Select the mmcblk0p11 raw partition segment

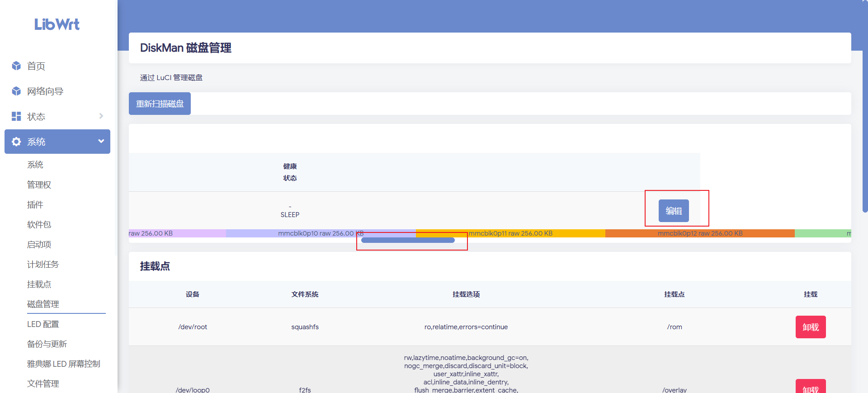pos(510,233)
